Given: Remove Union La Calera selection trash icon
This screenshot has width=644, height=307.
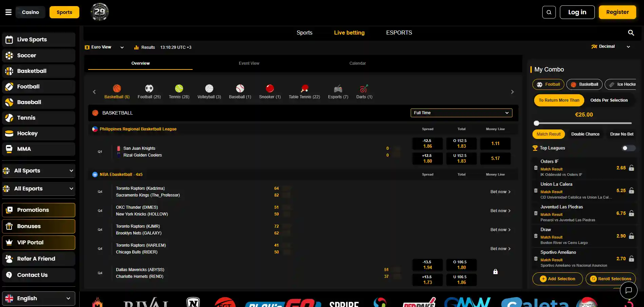Looking at the screenshot, I should pos(536,190).
